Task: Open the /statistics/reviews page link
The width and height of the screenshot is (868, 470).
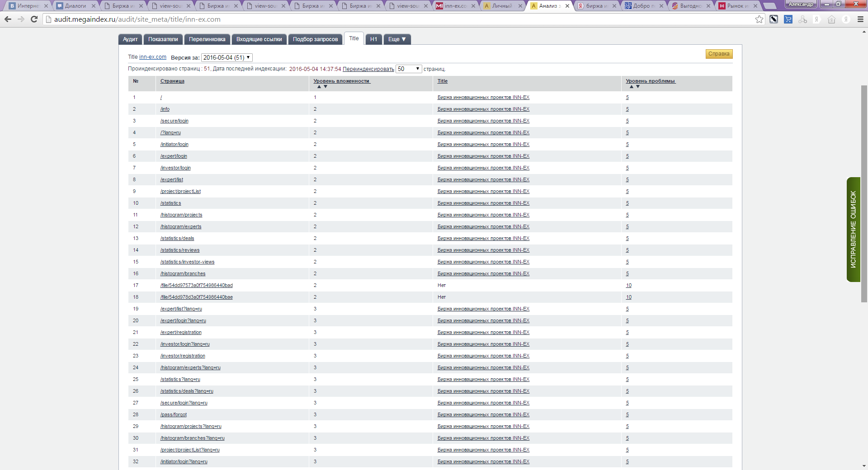Action: 180,250
